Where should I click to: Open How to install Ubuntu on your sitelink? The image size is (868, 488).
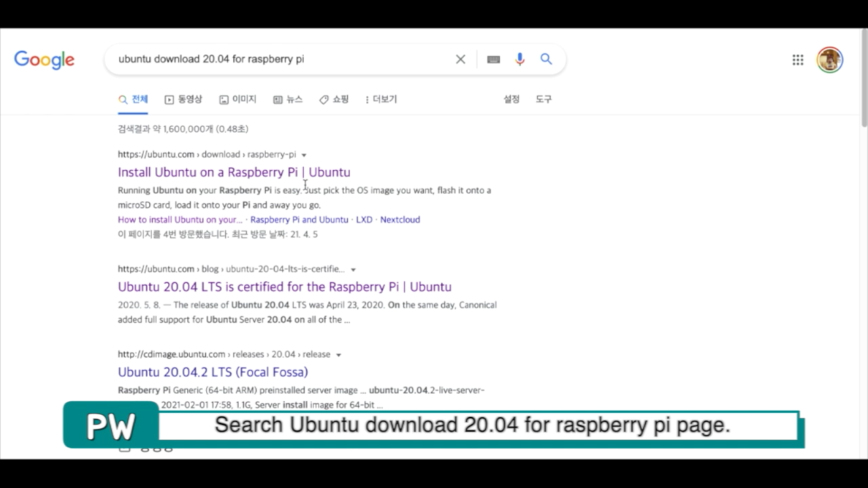click(180, 220)
